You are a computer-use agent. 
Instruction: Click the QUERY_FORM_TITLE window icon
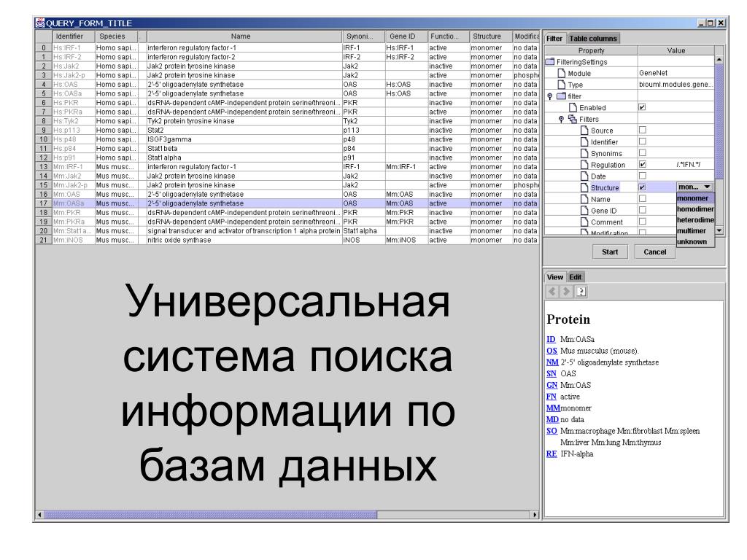(40, 23)
